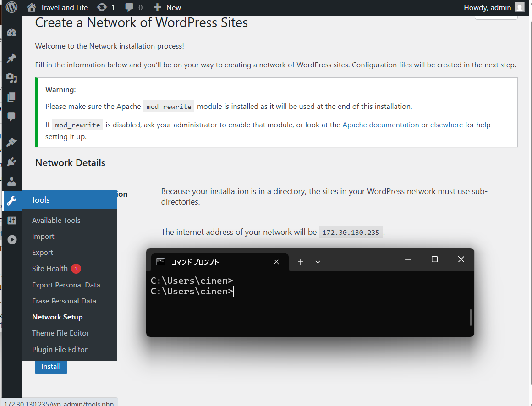The image size is (532, 406).
Task: Close the terminal window
Action: (x=461, y=259)
